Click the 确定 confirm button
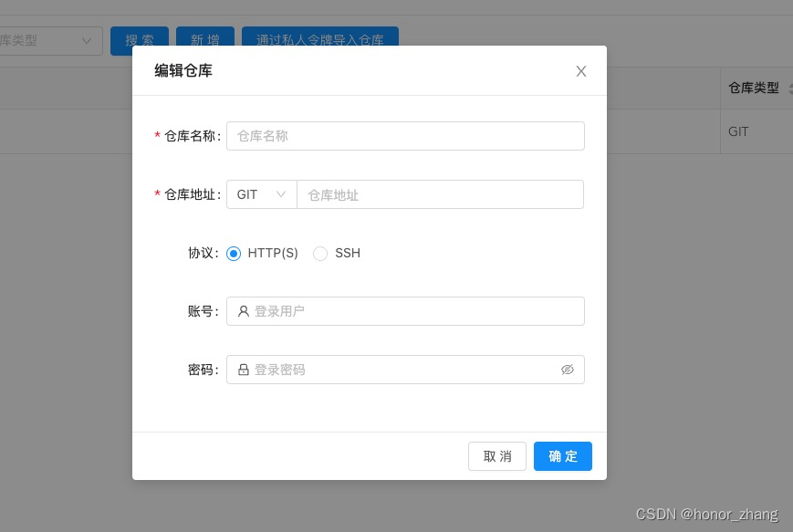 (x=563, y=456)
